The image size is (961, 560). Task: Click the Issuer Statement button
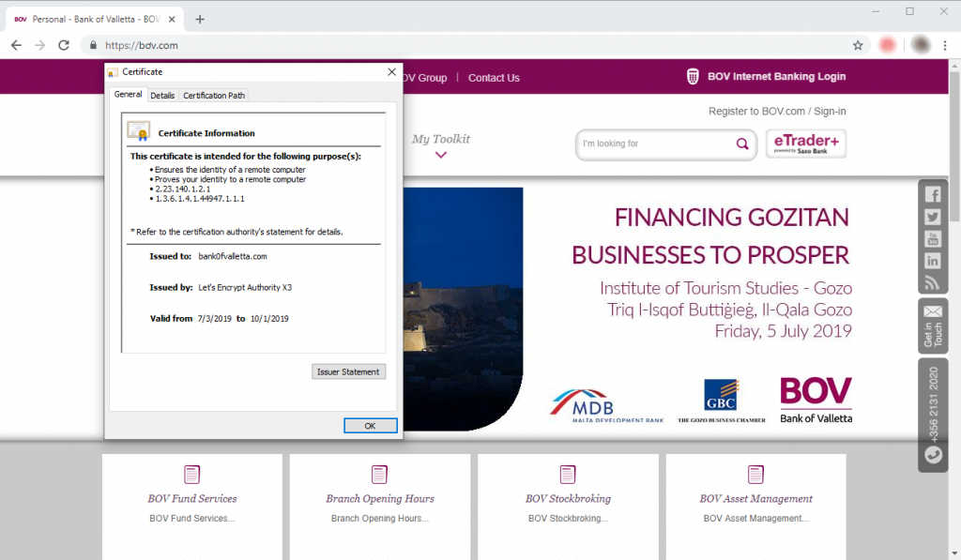(348, 371)
